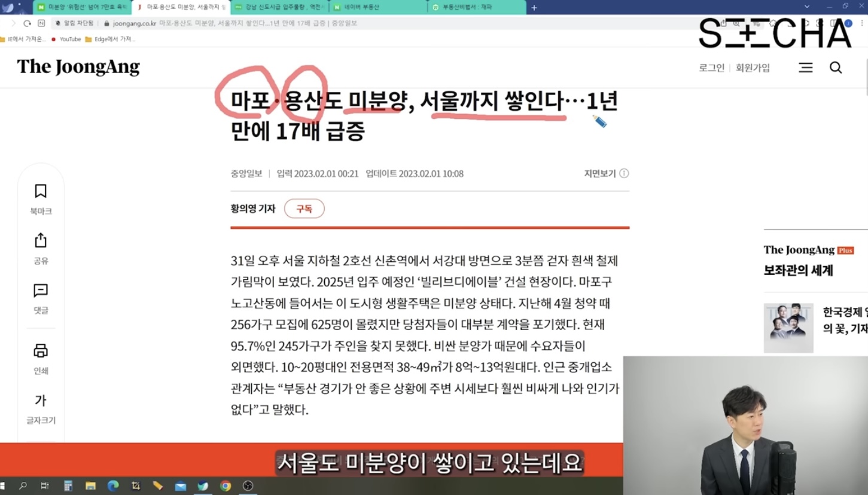Click the info icon beside 지면보기

[x=624, y=173]
